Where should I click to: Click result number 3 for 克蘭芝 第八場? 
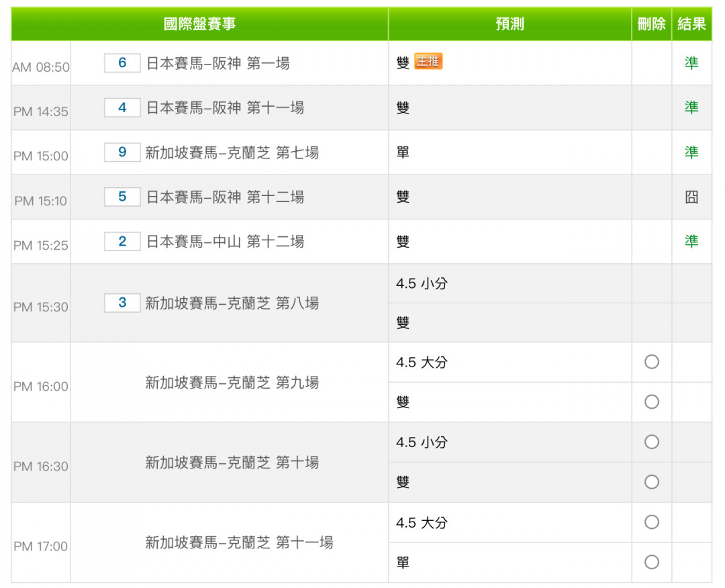(122, 303)
